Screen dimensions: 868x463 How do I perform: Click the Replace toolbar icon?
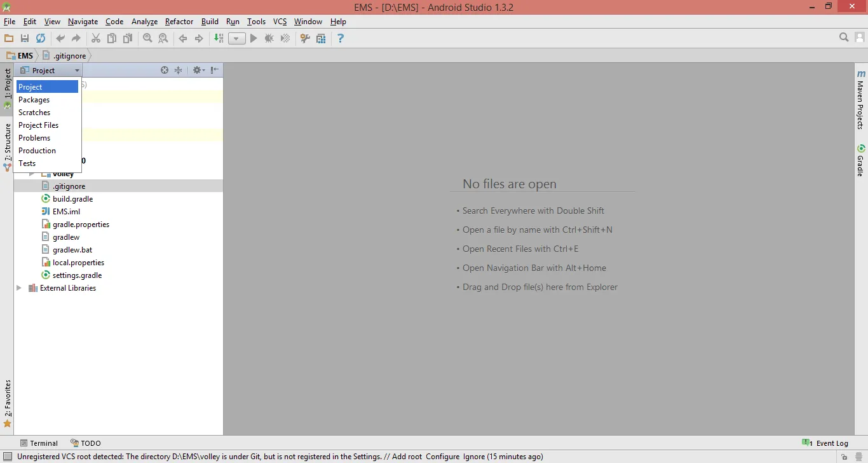point(163,38)
